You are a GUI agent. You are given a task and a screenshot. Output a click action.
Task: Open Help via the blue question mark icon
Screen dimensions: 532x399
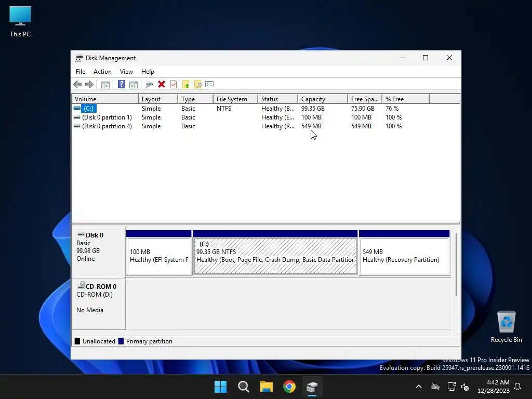tap(121, 84)
